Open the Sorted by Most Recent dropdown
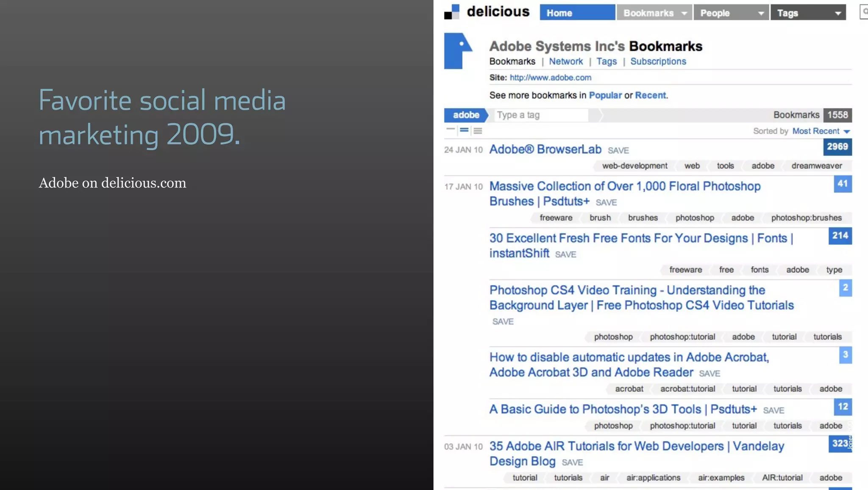Image resolution: width=868 pixels, height=490 pixels. (x=821, y=131)
